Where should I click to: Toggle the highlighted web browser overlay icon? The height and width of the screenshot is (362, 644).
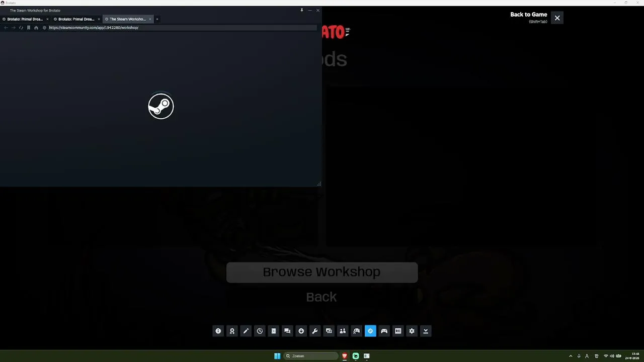(370, 331)
